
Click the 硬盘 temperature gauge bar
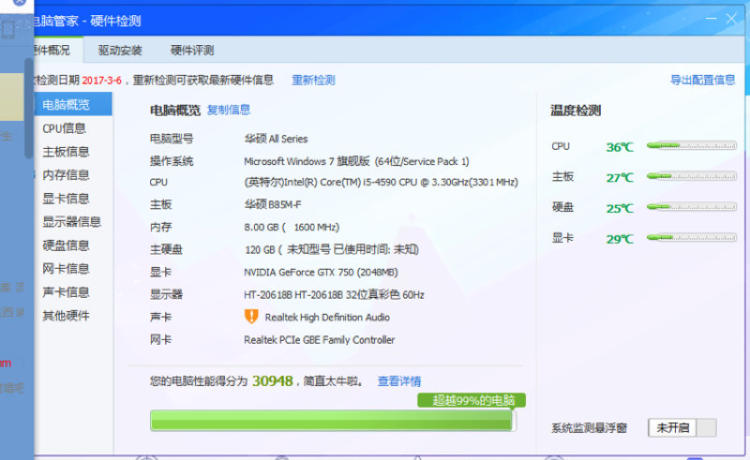692,207
